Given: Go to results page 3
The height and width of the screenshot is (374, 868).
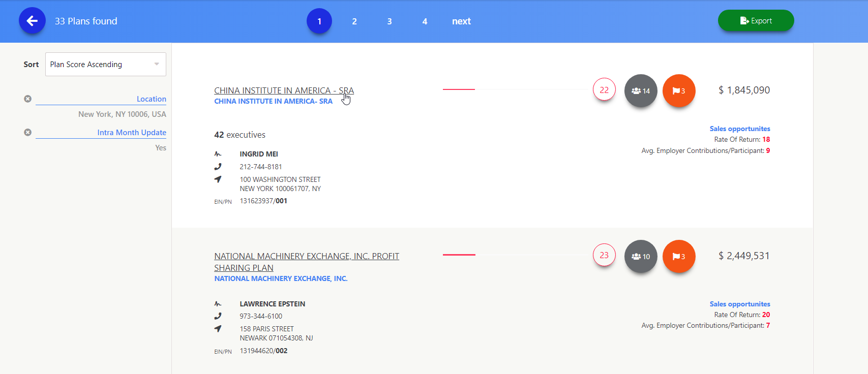Looking at the screenshot, I should point(390,21).
